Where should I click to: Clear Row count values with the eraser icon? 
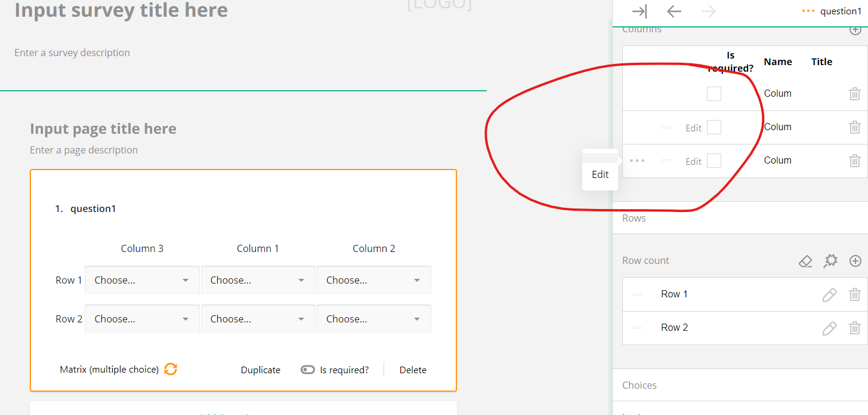point(805,261)
